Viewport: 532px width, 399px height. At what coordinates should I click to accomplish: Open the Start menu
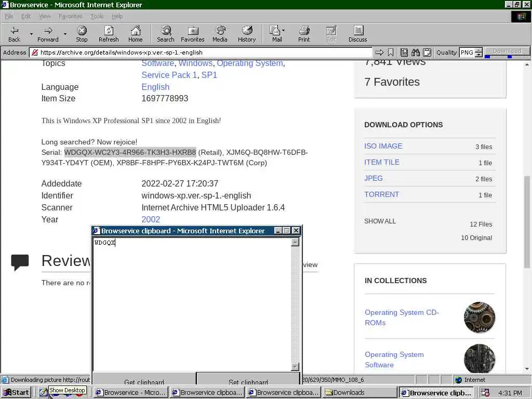(16, 393)
